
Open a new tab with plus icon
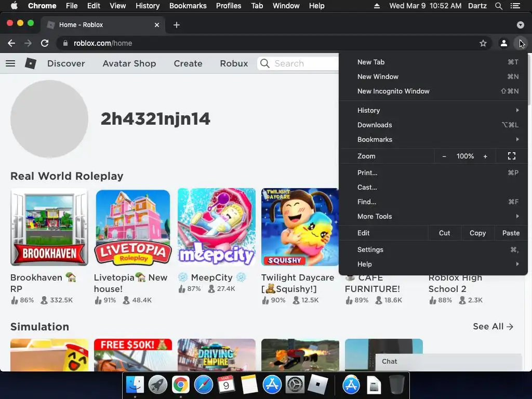click(177, 25)
